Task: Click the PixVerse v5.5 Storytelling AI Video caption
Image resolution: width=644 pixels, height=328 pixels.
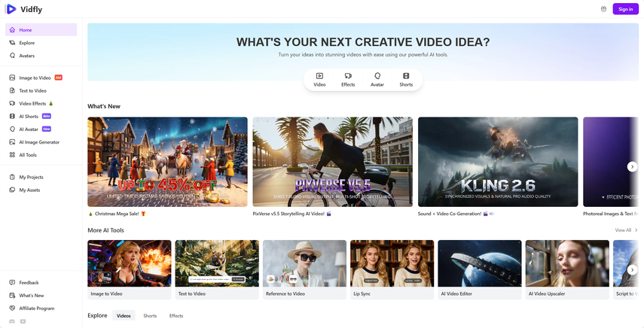Action: [292, 214]
